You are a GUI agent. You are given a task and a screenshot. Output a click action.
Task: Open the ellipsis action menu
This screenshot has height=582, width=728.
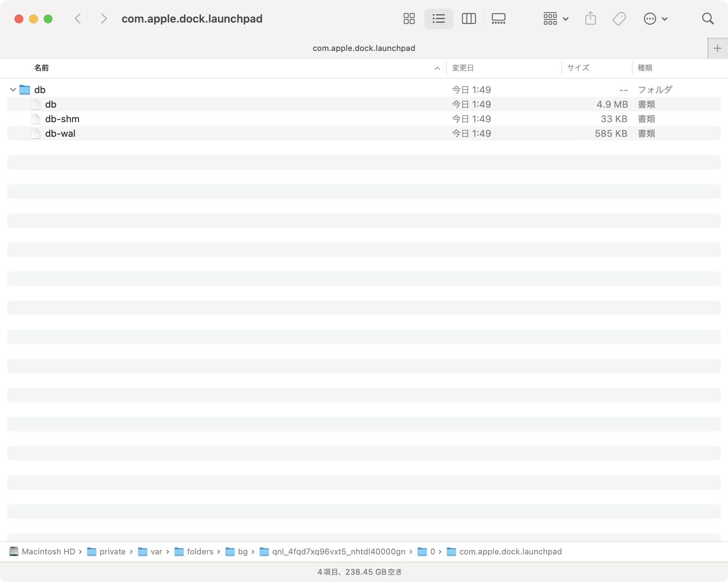coord(655,19)
